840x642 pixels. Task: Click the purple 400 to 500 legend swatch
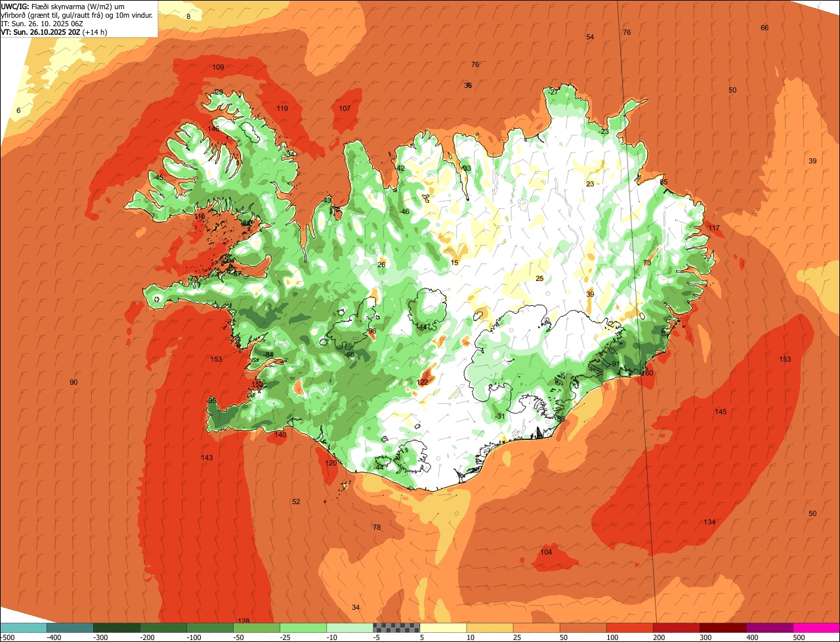[769, 628]
